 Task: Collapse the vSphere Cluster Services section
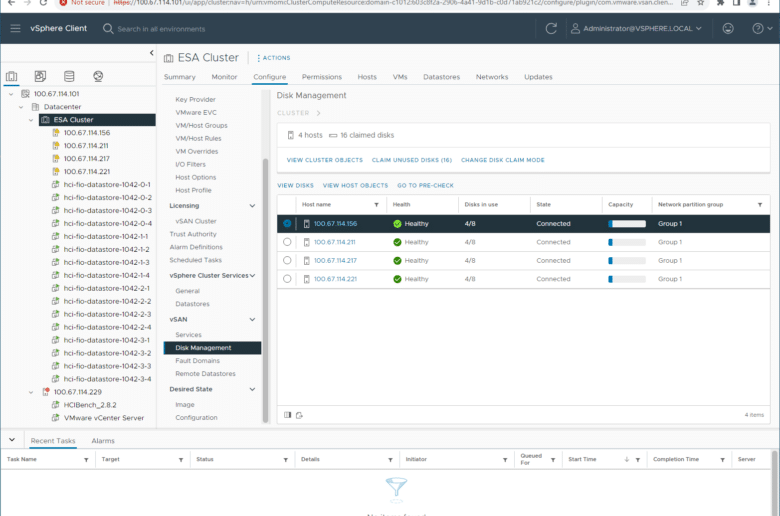pyautogui.click(x=252, y=275)
